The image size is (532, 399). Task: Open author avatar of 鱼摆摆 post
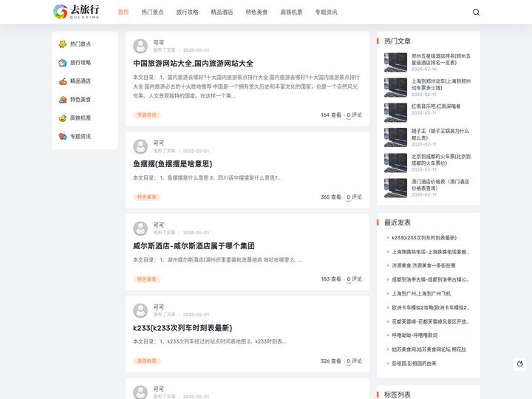(140, 146)
